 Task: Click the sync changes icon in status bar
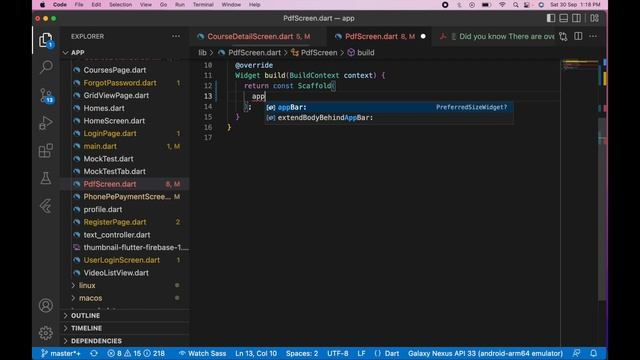click(x=94, y=353)
